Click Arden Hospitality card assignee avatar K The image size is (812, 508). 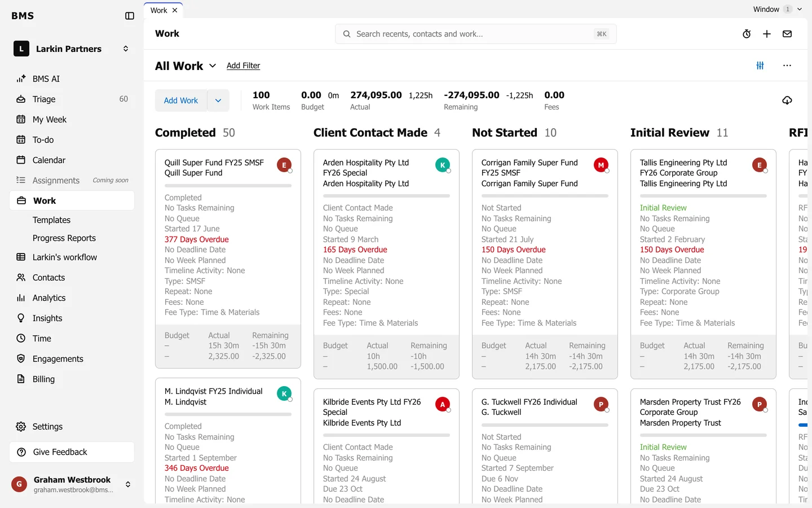(443, 165)
